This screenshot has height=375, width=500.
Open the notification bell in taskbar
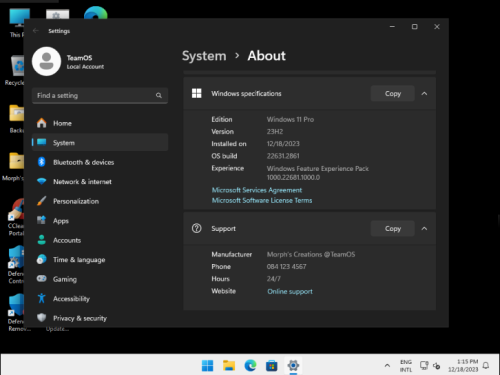(486, 366)
